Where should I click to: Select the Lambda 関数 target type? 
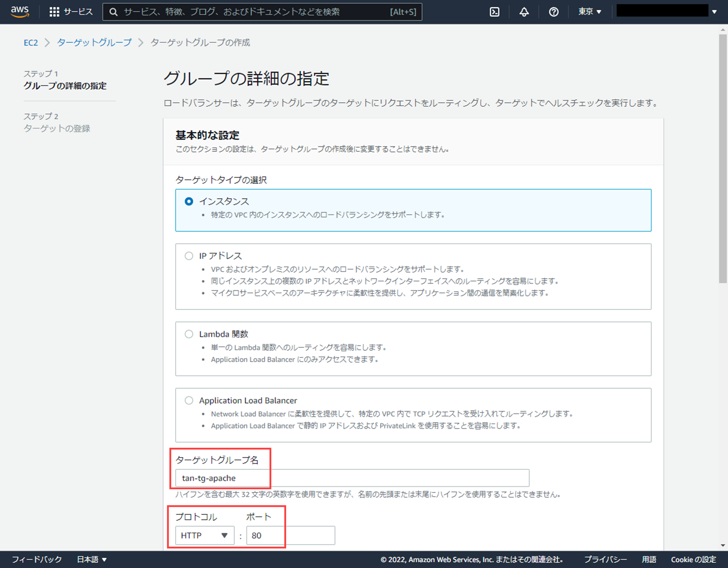tap(189, 334)
